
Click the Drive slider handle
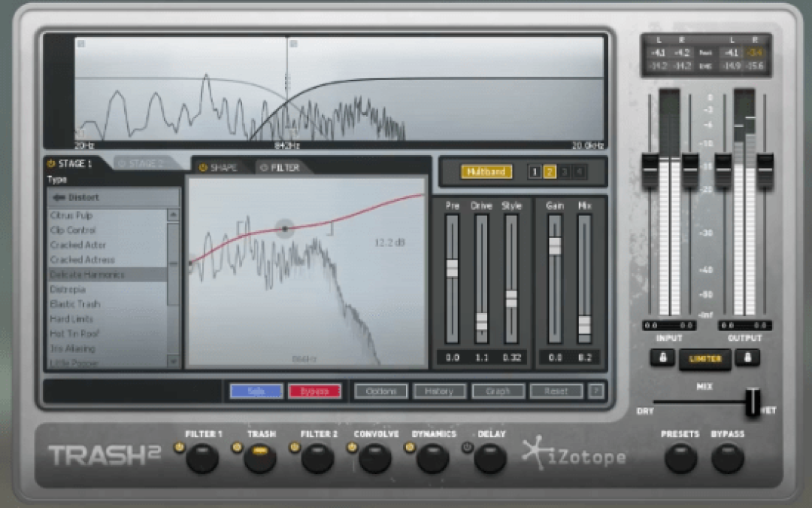tap(482, 321)
